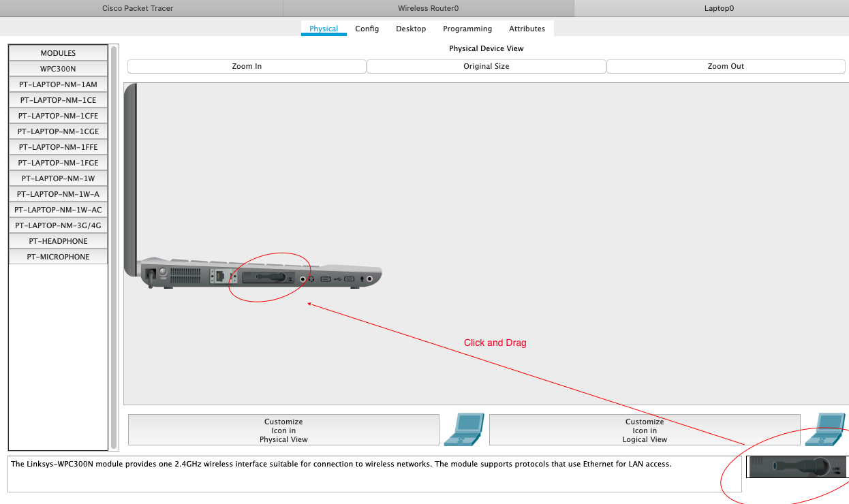This screenshot has width=849, height=504.
Task: Click the Zoom In button
Action: (247, 66)
